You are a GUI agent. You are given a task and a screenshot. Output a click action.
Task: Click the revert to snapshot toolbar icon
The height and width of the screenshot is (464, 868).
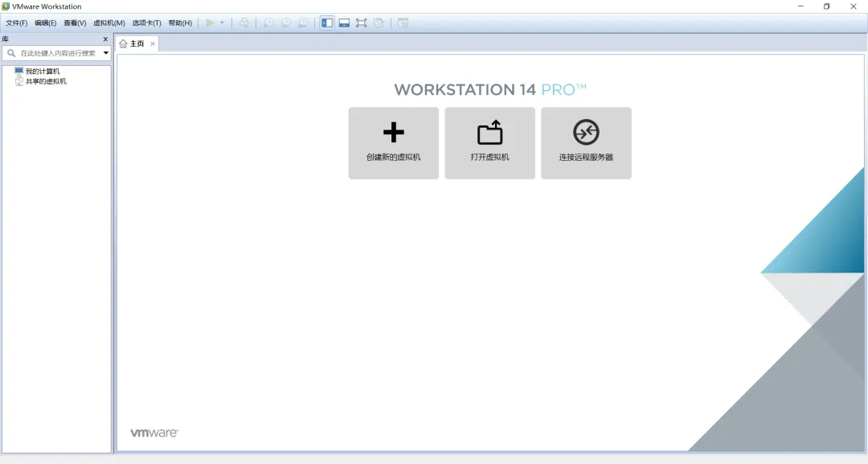[x=285, y=23]
